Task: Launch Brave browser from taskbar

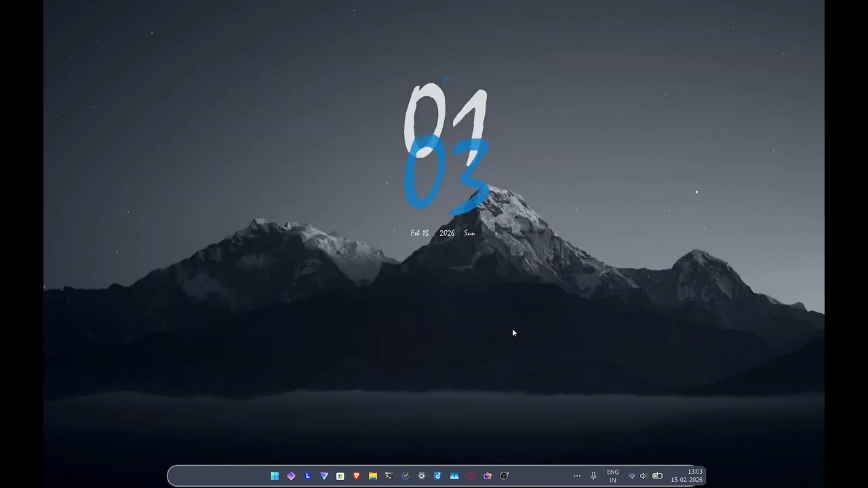Action: pyautogui.click(x=357, y=476)
